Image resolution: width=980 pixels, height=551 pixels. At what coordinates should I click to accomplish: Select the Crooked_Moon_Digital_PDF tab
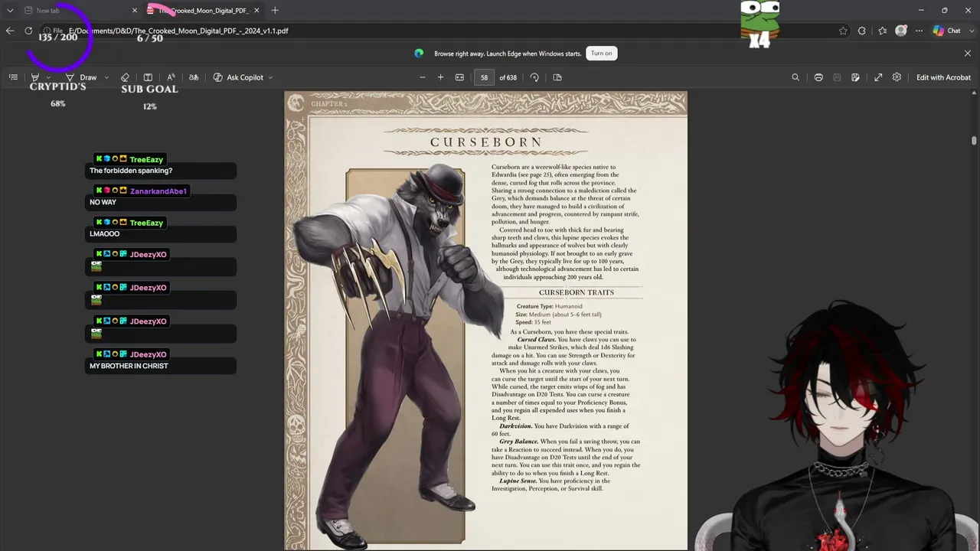[203, 11]
